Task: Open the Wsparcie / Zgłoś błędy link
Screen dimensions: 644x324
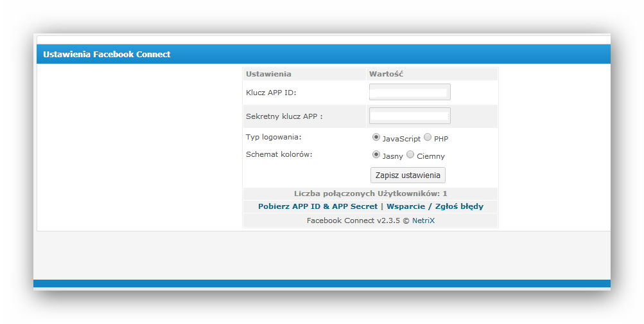Action: click(x=435, y=206)
